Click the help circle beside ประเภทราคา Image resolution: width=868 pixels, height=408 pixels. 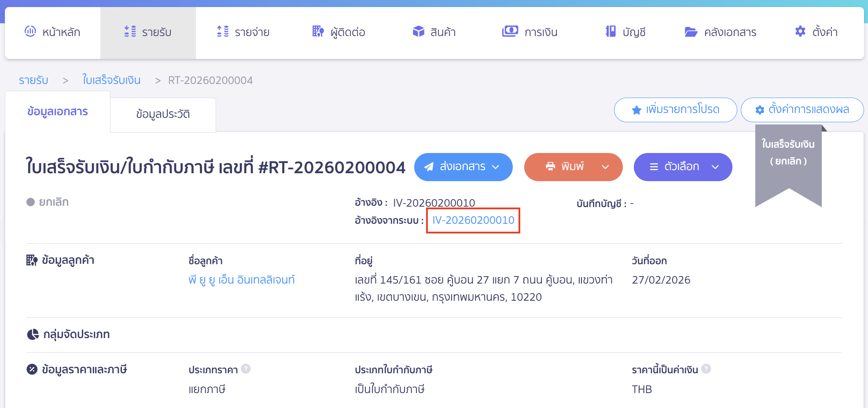[246, 369]
